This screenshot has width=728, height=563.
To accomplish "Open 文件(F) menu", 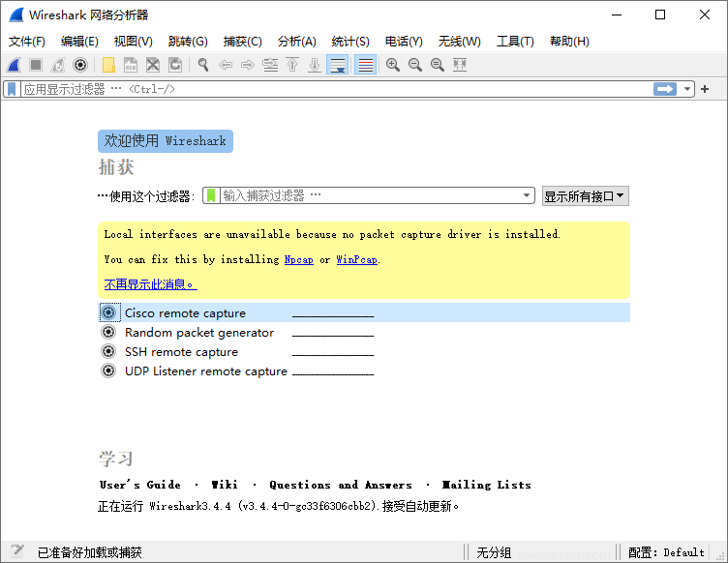I will [26, 42].
